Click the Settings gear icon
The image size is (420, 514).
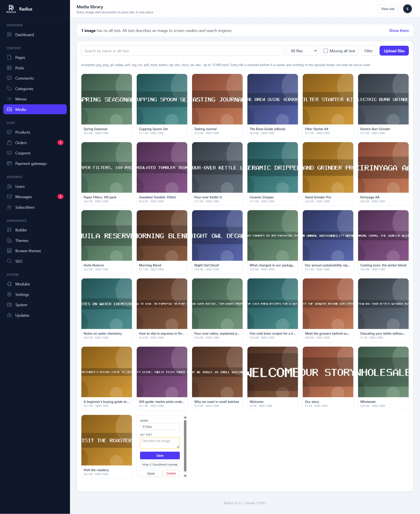(9, 294)
